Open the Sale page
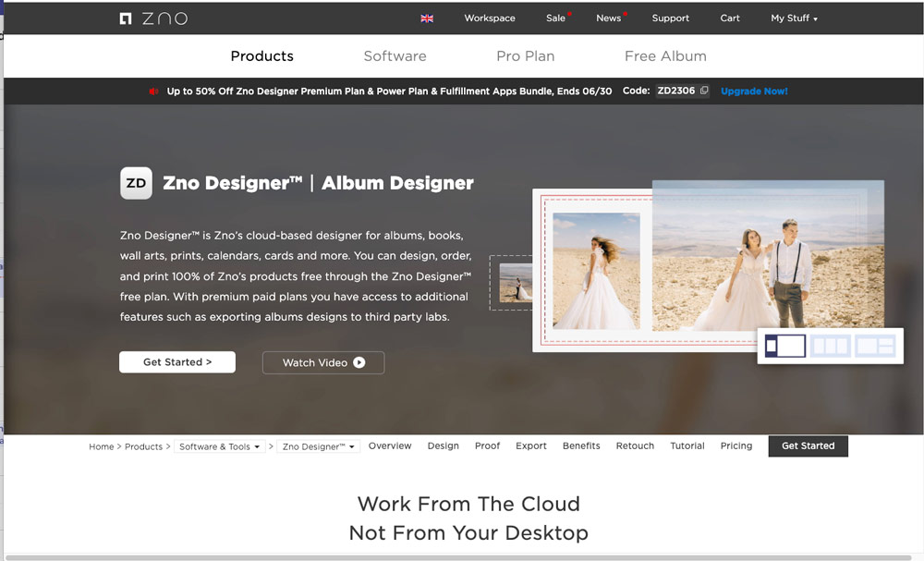This screenshot has width=924, height=561. pyautogui.click(x=555, y=18)
